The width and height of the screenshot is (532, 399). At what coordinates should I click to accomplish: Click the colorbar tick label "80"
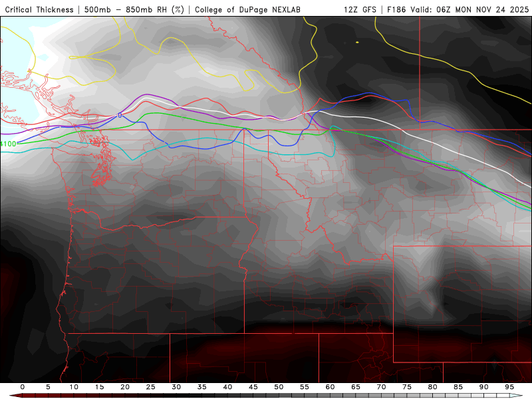[433, 387]
